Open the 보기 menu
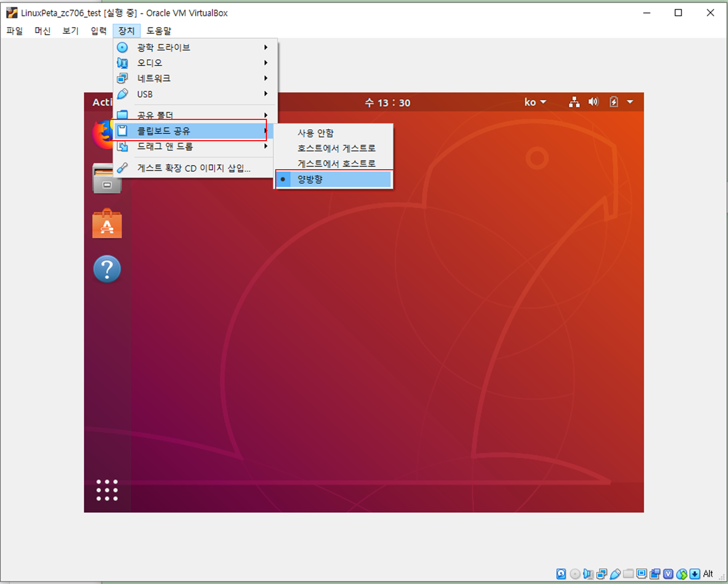Screen dimensions: 728x584 pyautogui.click(x=71, y=31)
